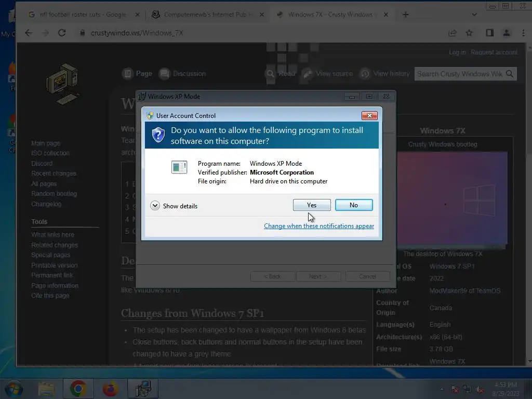Open What links here tool link
This screenshot has width=532, height=399.
52,235
